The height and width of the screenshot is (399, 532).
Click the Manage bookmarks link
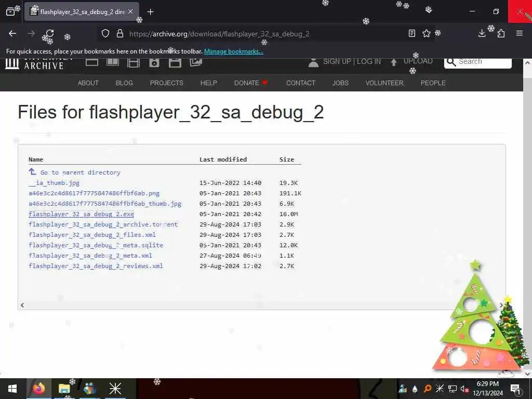coord(233,51)
